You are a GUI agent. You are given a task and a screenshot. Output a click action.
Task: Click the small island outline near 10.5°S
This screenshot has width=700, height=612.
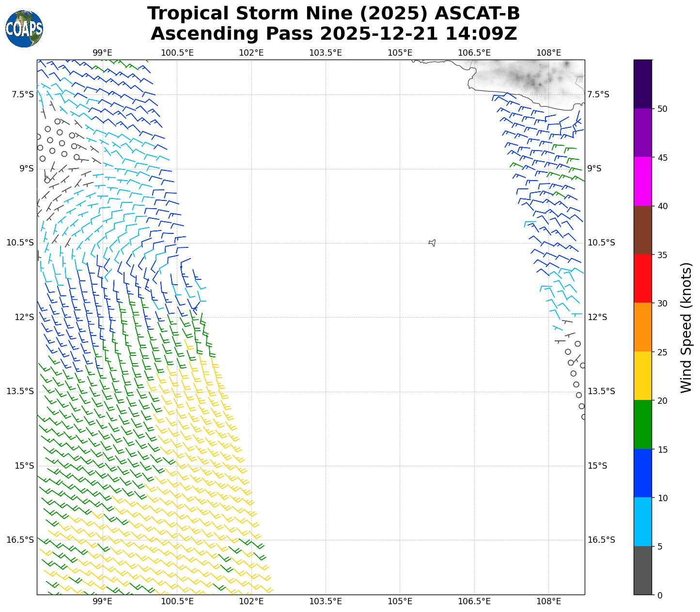point(432,243)
